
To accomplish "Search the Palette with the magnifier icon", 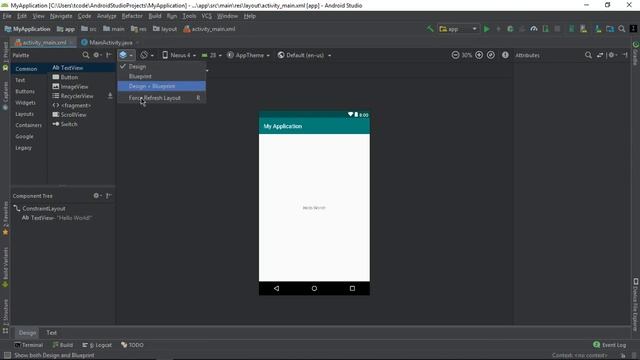I will click(x=85, y=55).
